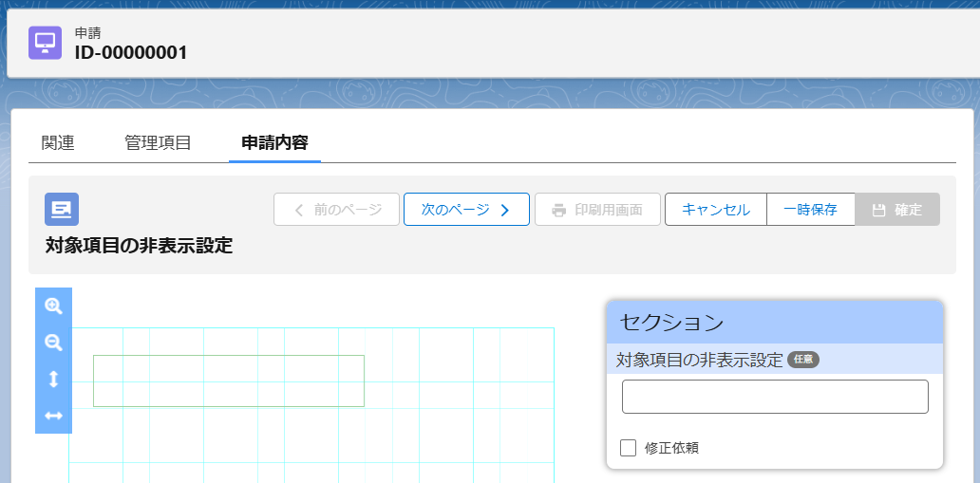Focus the 対象項目の非表示設定 text input
The image size is (980, 483).
(775, 396)
